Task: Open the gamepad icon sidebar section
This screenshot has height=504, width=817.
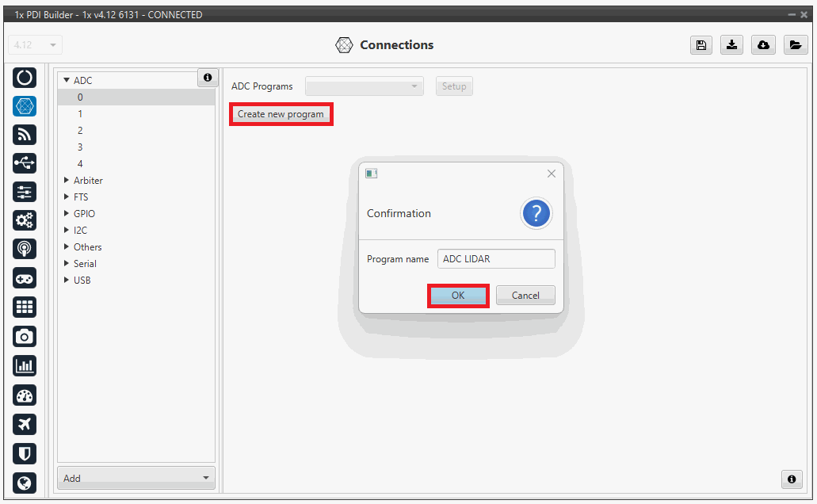Action: coord(25,278)
